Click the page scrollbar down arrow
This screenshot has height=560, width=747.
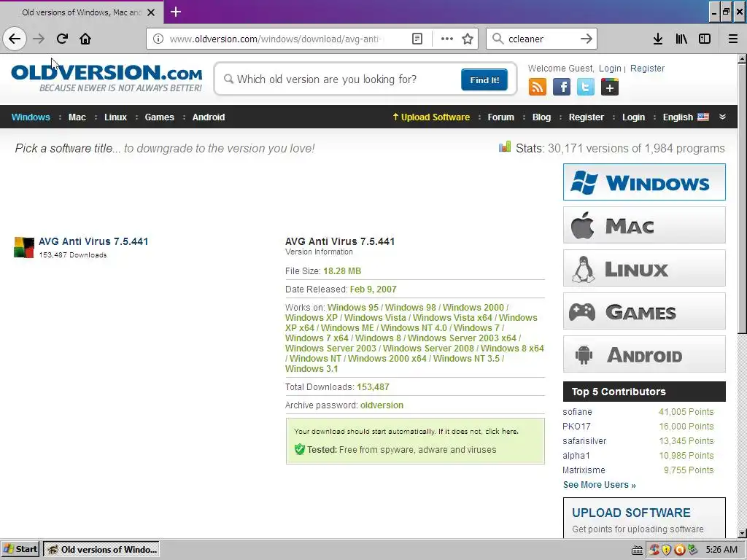[742, 533]
